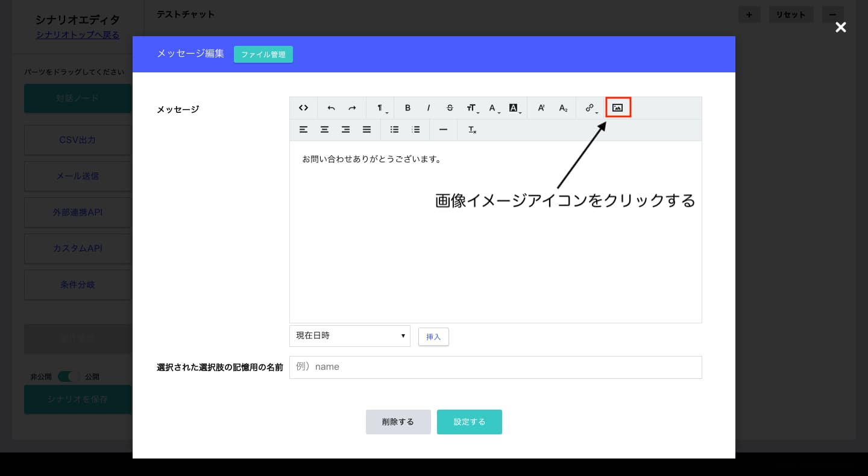Click the テストチャット heading

click(x=186, y=14)
